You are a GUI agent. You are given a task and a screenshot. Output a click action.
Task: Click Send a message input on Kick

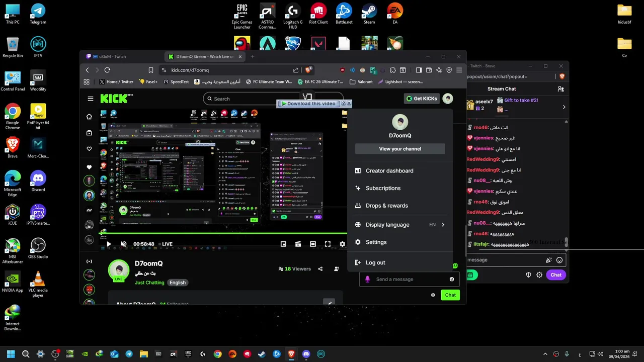point(410,279)
